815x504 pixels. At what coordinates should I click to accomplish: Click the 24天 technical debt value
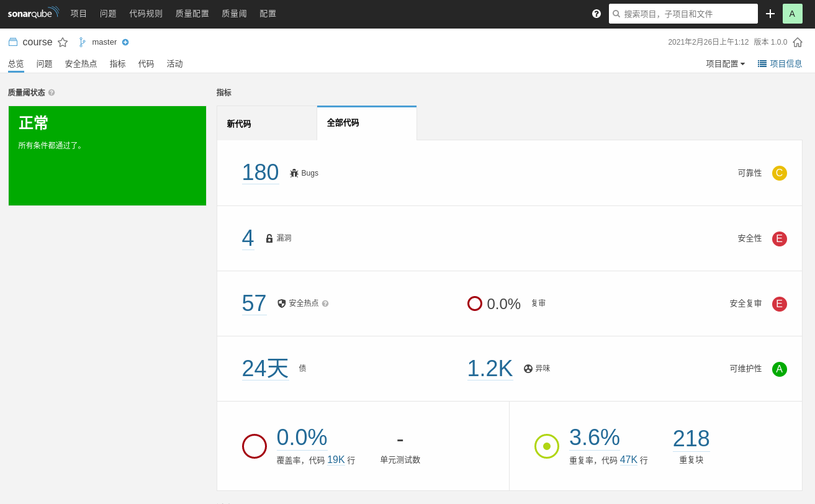click(266, 368)
